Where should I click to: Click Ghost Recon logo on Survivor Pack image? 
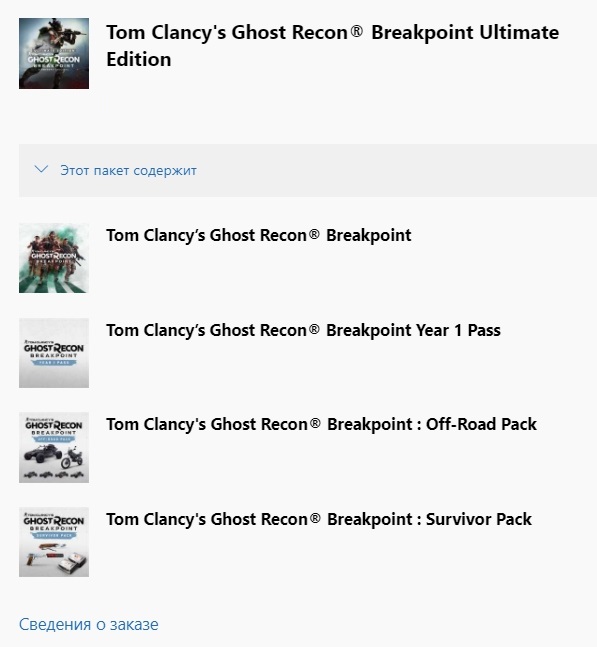pyautogui.click(x=54, y=522)
